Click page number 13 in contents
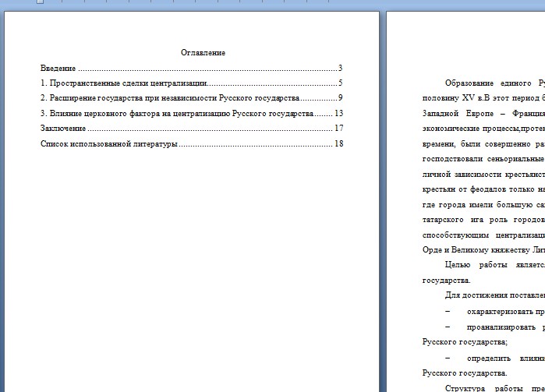Viewport: 545px width, 392px height. 338,114
